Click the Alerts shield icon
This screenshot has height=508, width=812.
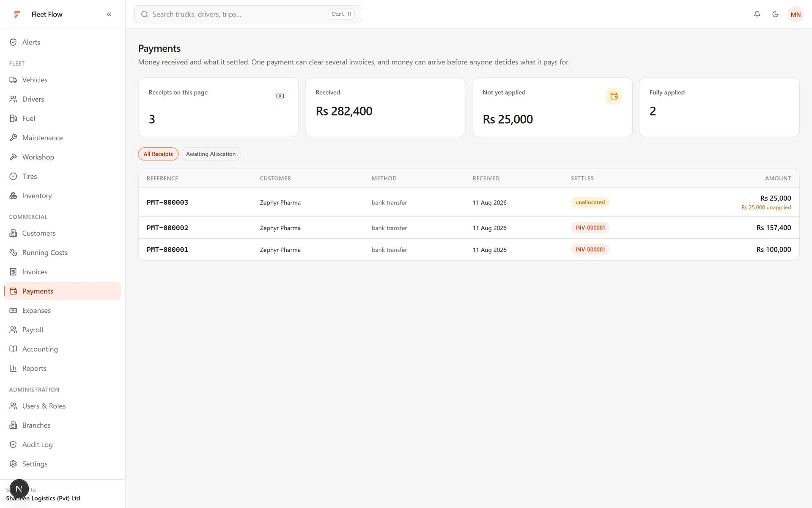coord(13,42)
